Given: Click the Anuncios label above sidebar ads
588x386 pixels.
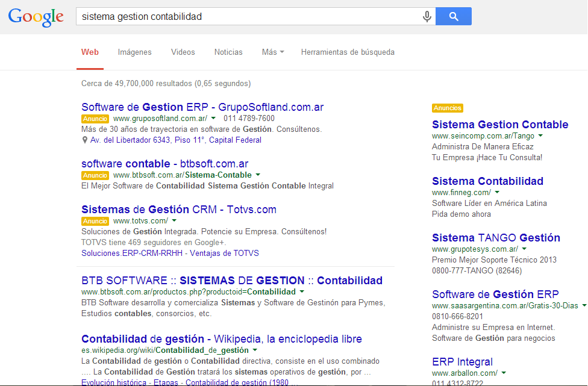Looking at the screenshot, I should pos(447,108).
